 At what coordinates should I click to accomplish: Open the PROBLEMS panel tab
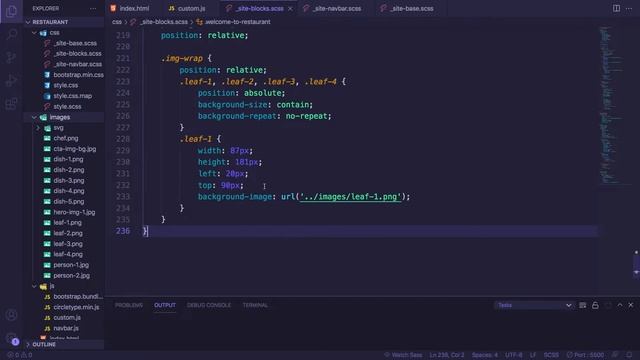129,305
